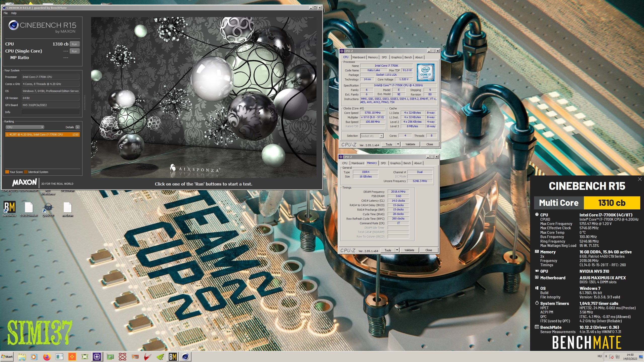
Task: Open the Ranking CPU dropdown
Action: click(25, 127)
